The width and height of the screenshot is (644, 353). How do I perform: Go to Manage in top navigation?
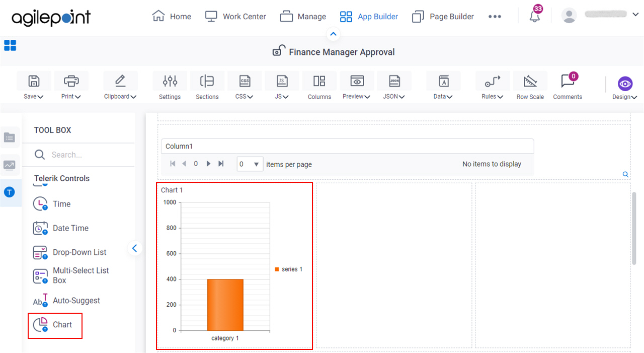click(303, 17)
